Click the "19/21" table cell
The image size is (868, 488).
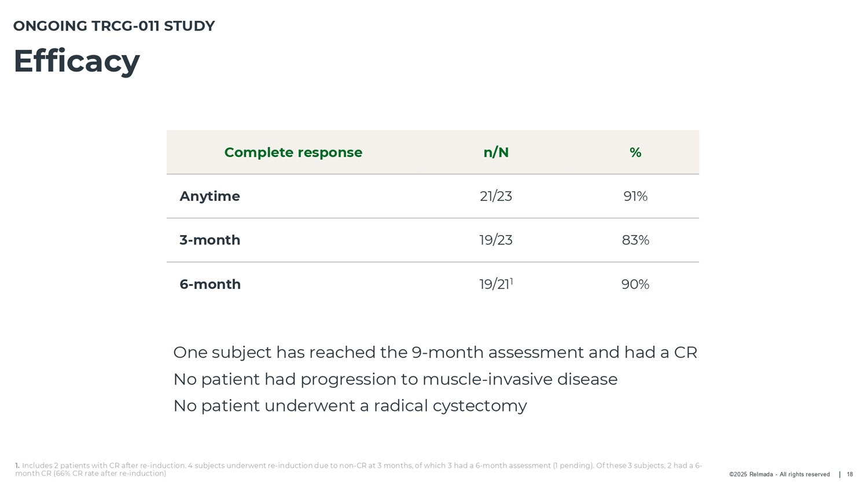pyautogui.click(x=495, y=284)
